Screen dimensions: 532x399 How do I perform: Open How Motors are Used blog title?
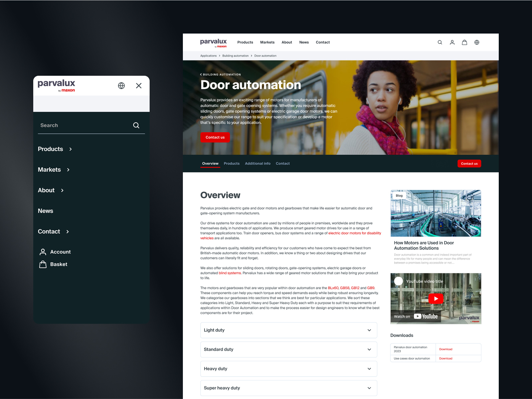click(x=424, y=245)
